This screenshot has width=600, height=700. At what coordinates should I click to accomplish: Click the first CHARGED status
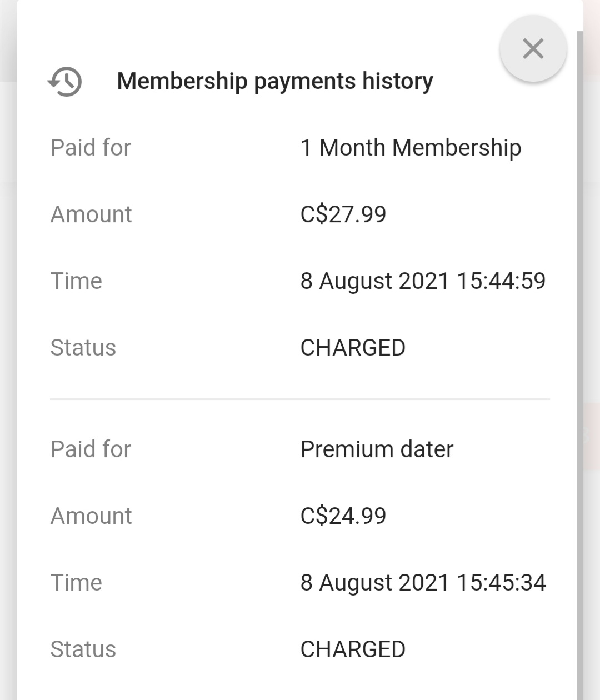coord(353,348)
